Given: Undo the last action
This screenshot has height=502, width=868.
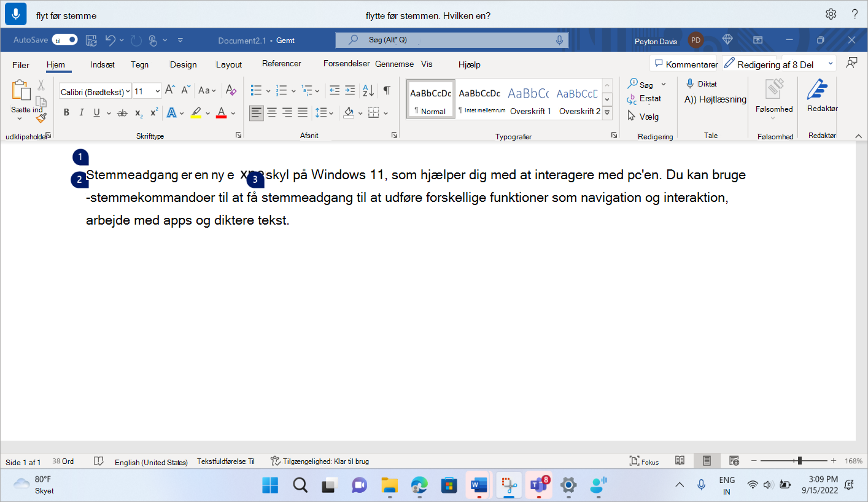Looking at the screenshot, I should [x=110, y=41].
